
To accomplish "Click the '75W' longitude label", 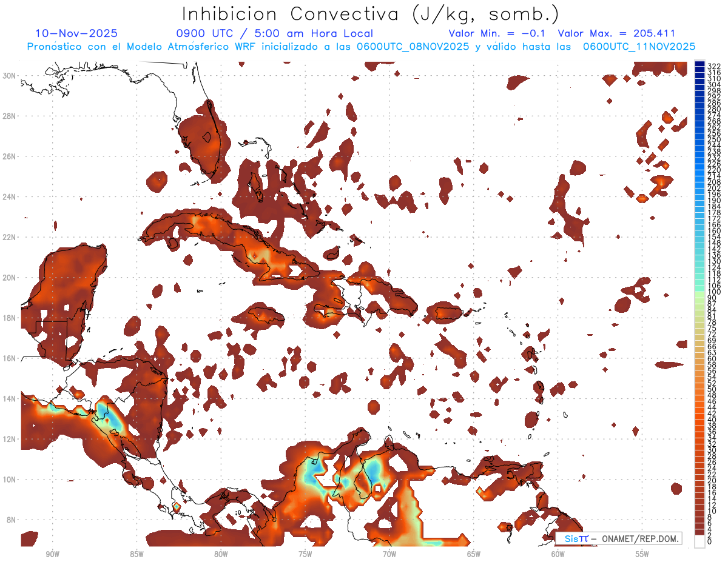I will (305, 554).
